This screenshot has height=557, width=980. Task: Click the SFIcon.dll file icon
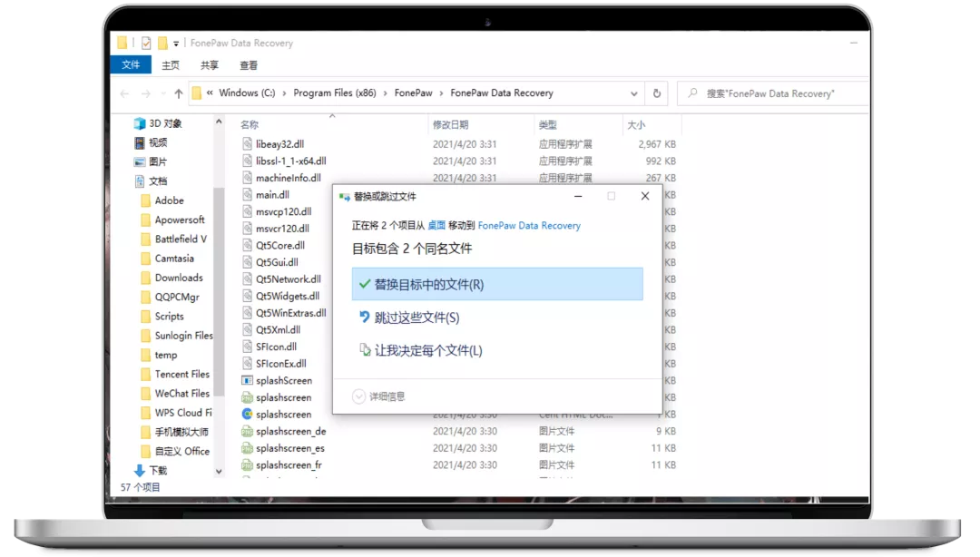tap(247, 347)
